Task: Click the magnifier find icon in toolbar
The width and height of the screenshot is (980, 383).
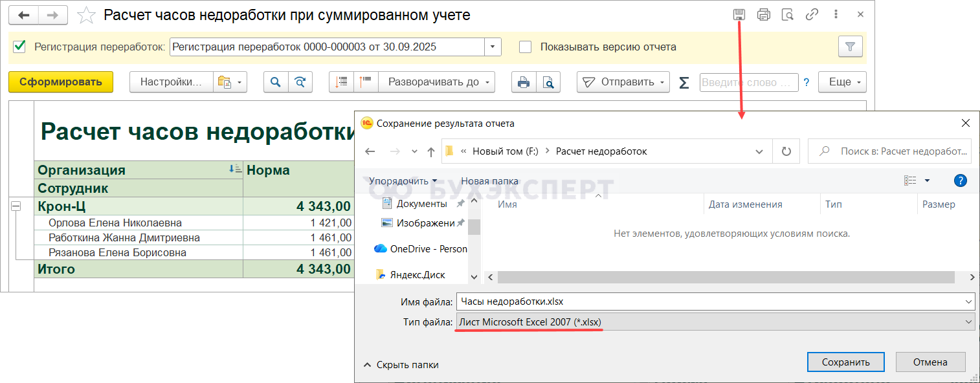Action: [276, 82]
